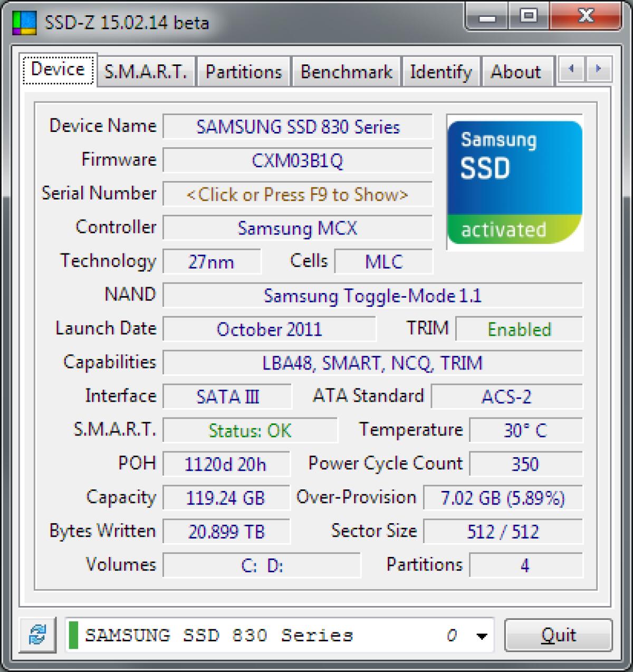Click the green drive status bar in drive selector
This screenshot has height=672, width=633.
pyautogui.click(x=74, y=636)
